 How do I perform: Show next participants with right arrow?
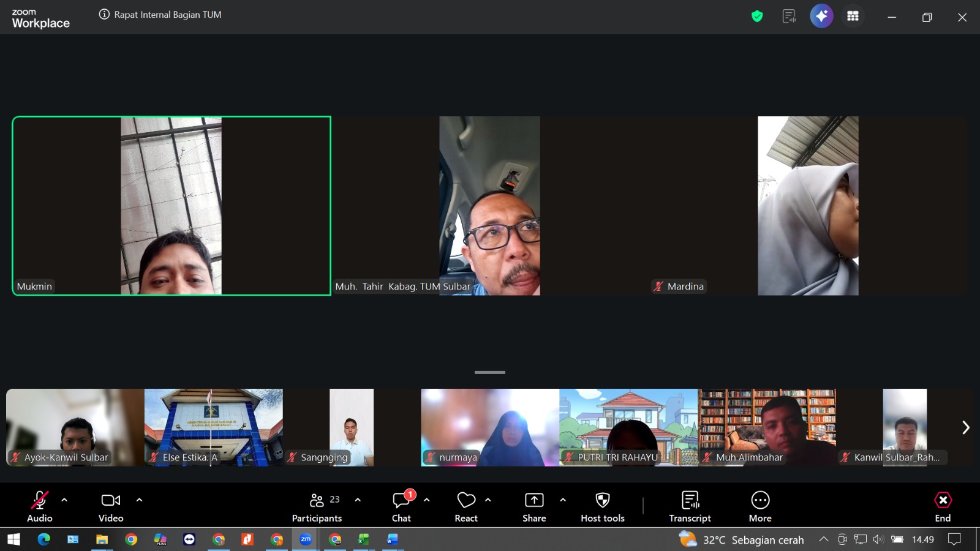965,427
